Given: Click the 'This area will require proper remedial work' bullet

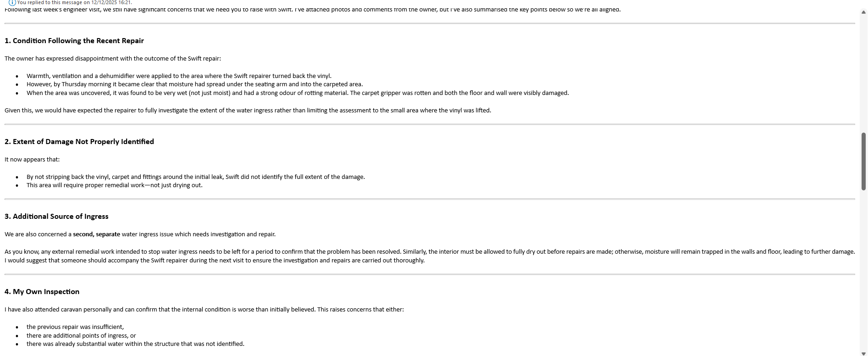Looking at the screenshot, I should 114,185.
